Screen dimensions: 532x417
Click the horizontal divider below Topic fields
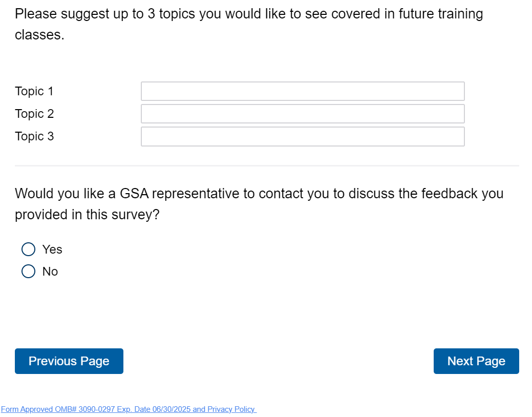tap(267, 166)
